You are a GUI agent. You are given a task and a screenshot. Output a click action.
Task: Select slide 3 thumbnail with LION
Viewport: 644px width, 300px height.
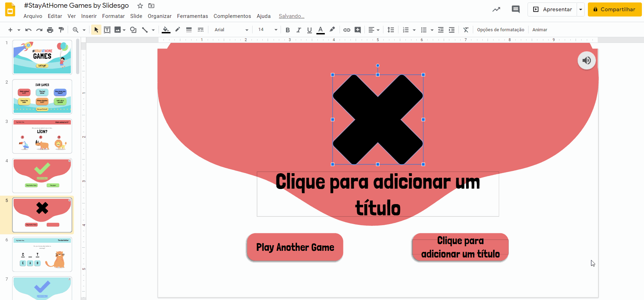[x=42, y=136]
